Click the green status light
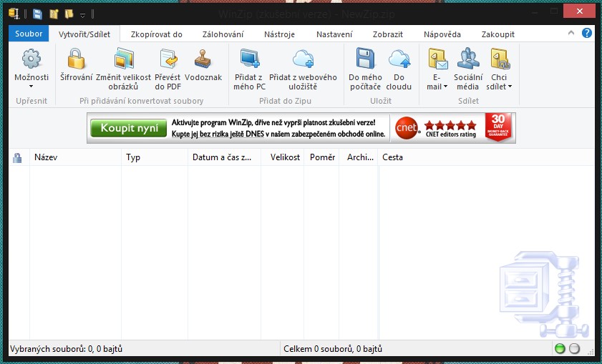This screenshot has width=602, height=364. tap(560, 348)
